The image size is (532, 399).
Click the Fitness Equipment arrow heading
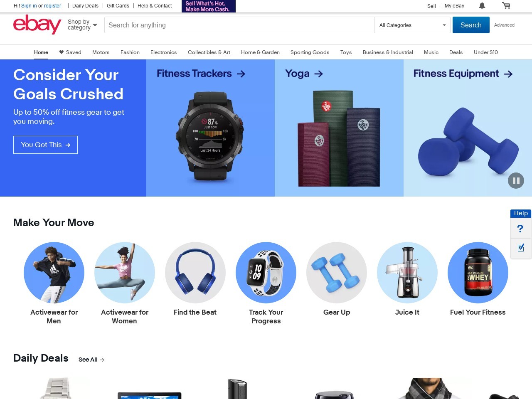463,74
